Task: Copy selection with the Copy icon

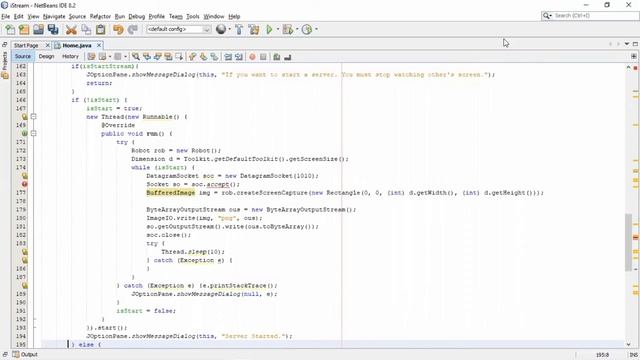Action: point(86,29)
